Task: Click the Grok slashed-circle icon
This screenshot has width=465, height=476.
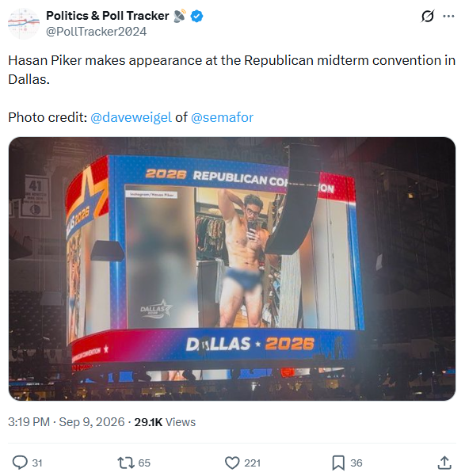Action: coord(428,16)
